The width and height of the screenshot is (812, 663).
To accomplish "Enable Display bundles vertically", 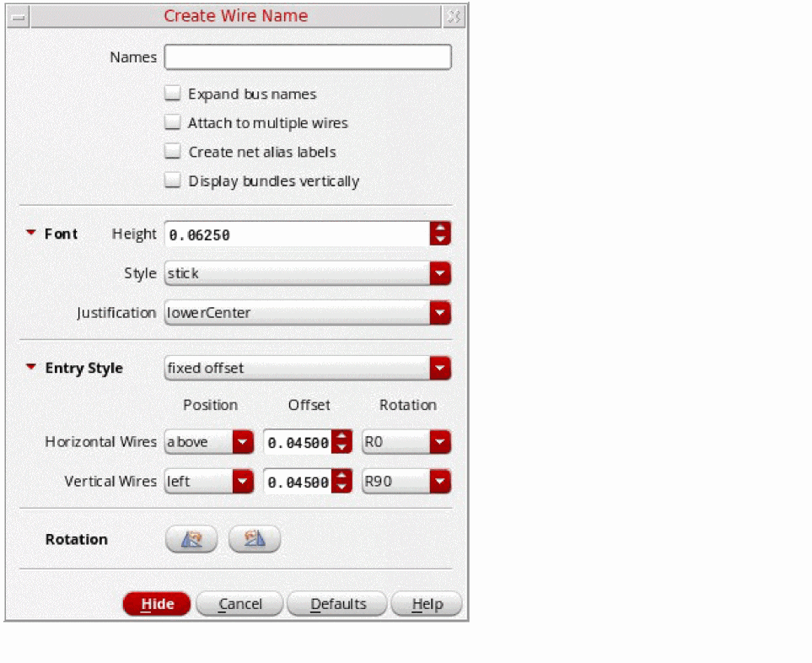I will coord(173,181).
